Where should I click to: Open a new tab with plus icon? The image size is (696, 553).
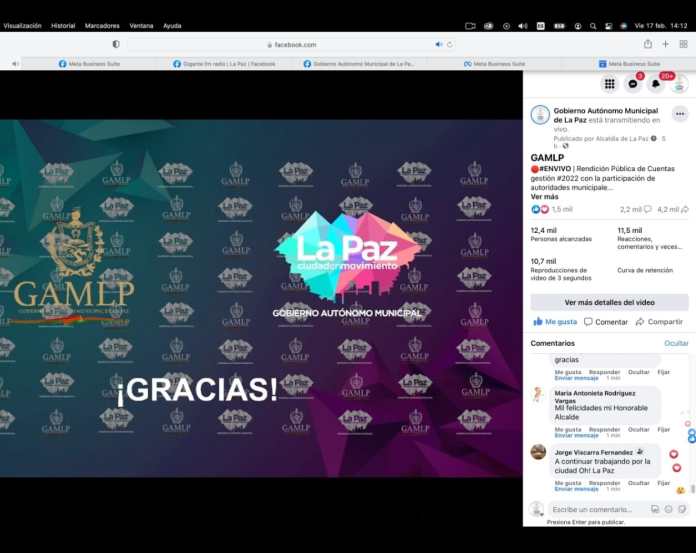[x=666, y=44]
